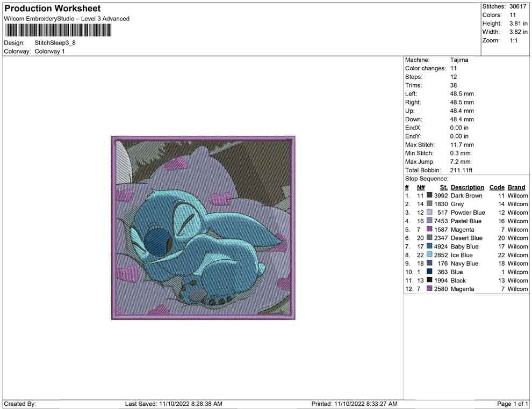
Task: Click the Dark Brown color swatch
Action: [x=429, y=195]
